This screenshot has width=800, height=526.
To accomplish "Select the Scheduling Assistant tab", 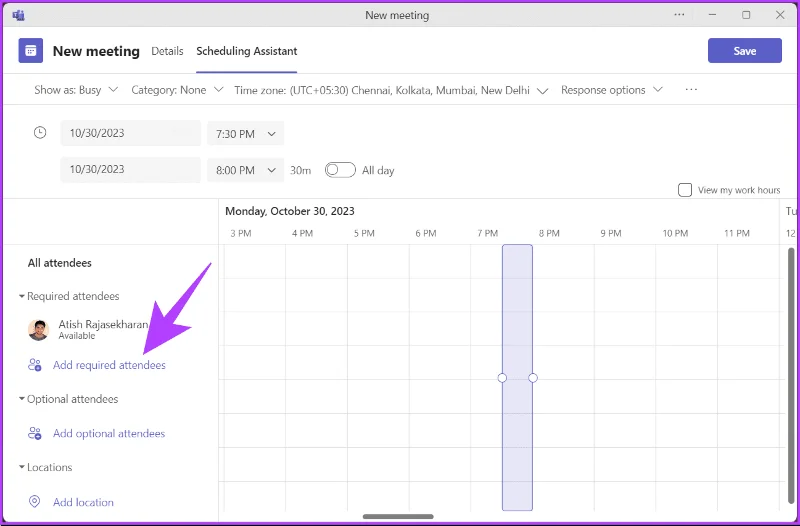I will coord(246,51).
